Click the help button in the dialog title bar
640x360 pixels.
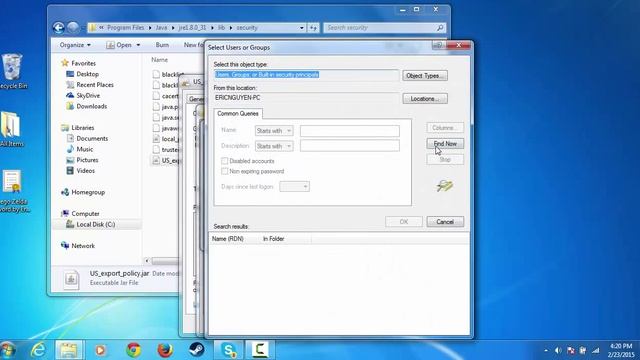[x=439, y=45]
